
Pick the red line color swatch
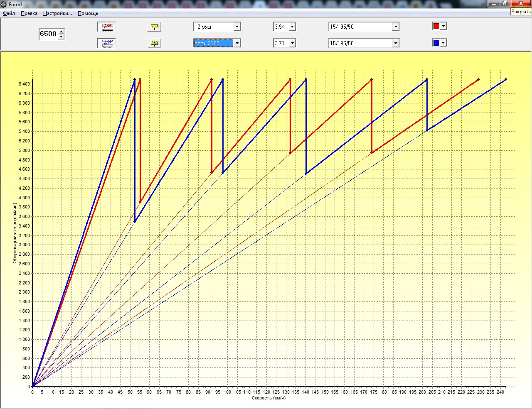(x=436, y=26)
